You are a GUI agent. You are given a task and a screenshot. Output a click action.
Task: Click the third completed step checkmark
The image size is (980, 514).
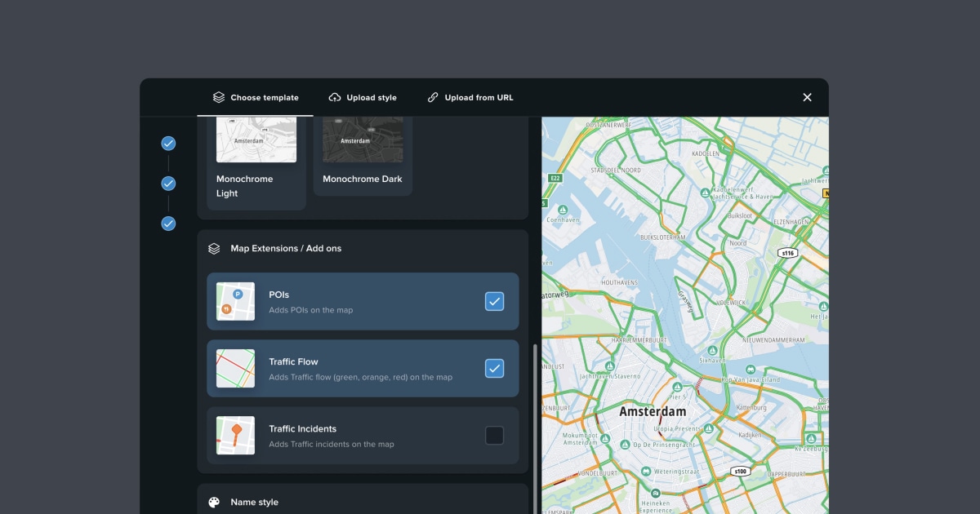click(168, 223)
